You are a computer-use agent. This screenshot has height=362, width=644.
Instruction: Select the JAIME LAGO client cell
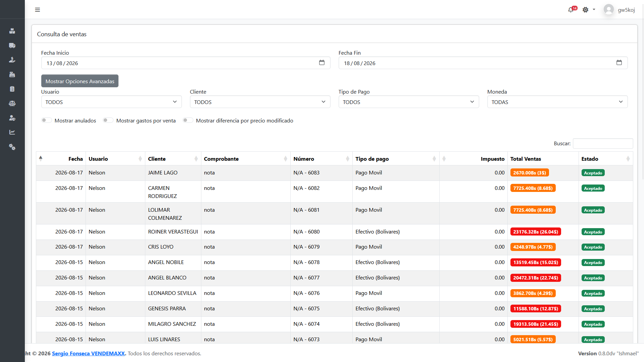(x=173, y=173)
